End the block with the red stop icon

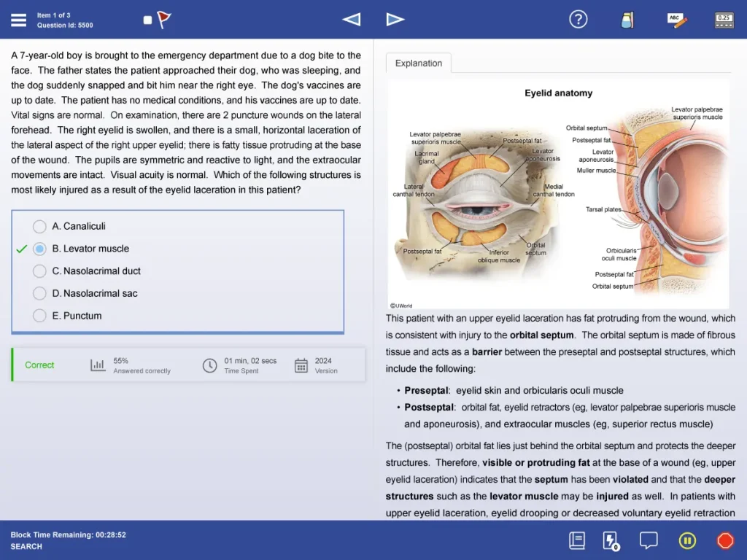[x=725, y=540]
